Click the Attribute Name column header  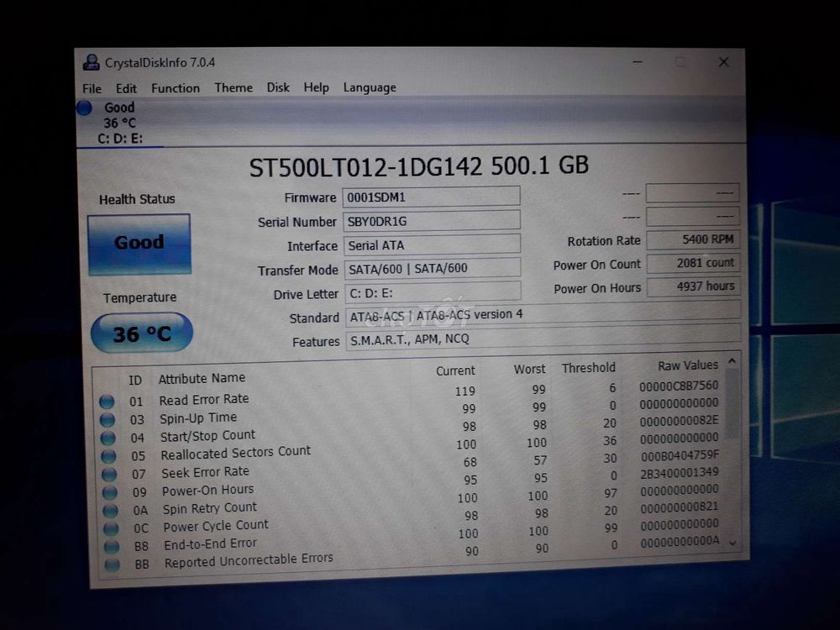point(202,378)
